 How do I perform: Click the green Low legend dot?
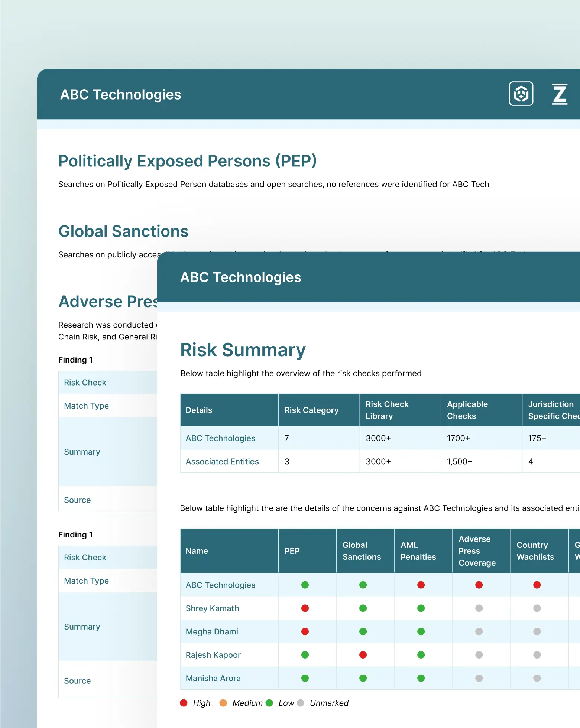[269, 703]
